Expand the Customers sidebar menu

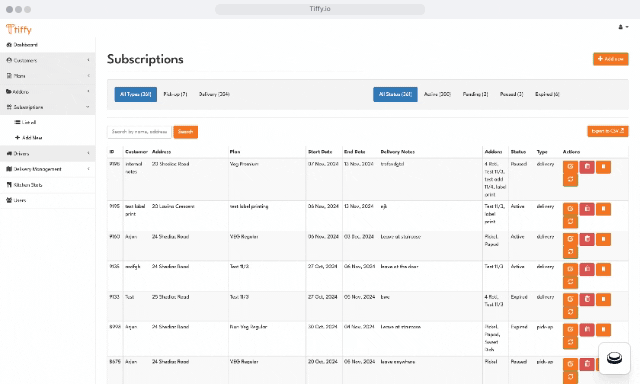[x=48, y=60]
